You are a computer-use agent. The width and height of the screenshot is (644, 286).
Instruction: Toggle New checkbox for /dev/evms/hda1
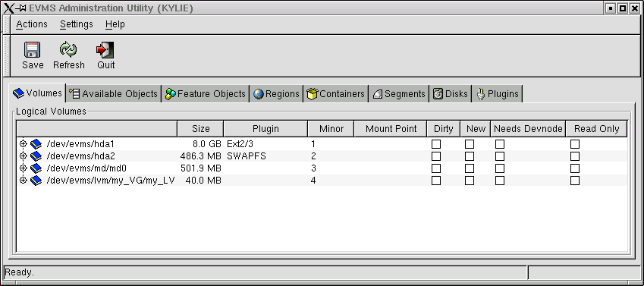click(470, 144)
